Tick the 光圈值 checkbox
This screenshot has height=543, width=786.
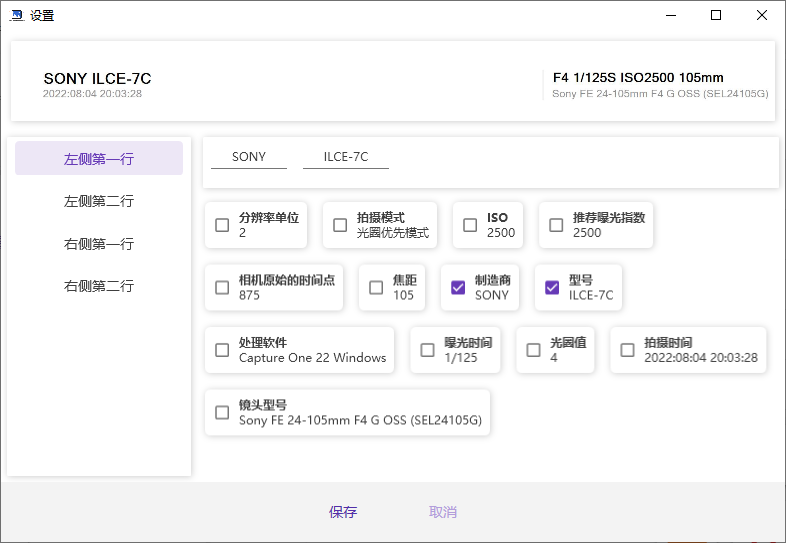click(x=533, y=350)
